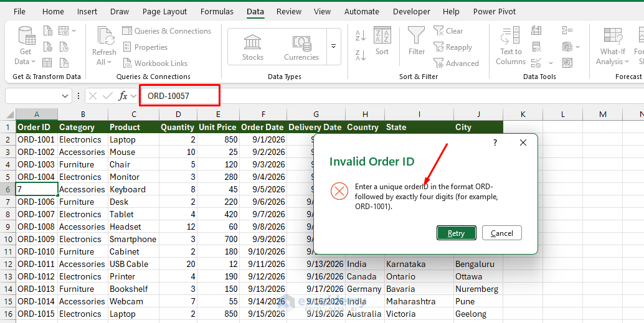Open the Data Model dropdown arrow
644x323 pixels.
pyautogui.click(x=578, y=47)
